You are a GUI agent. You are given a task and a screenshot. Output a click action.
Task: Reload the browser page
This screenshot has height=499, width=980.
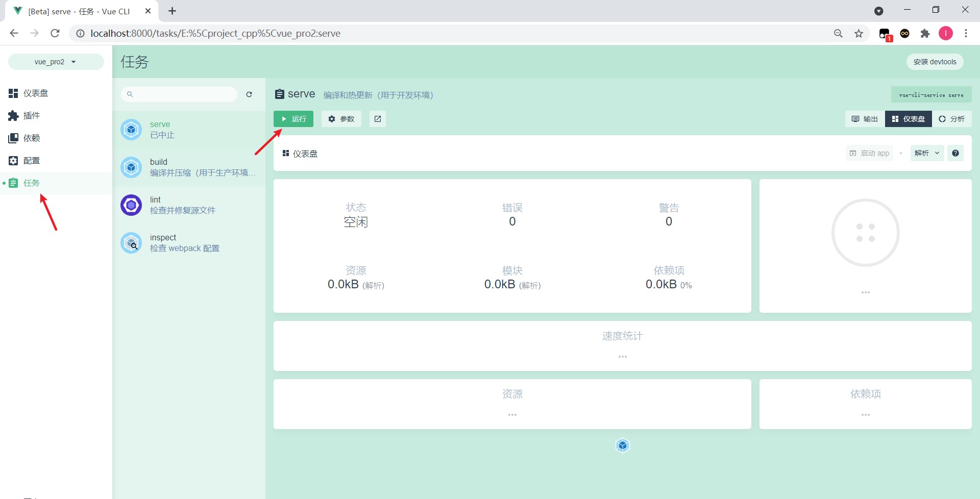point(55,33)
